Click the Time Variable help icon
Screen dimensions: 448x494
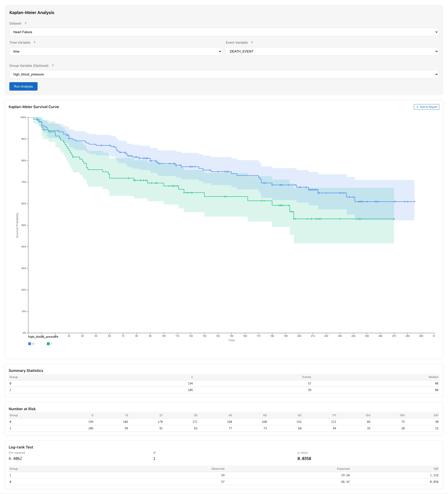[x=35, y=43]
